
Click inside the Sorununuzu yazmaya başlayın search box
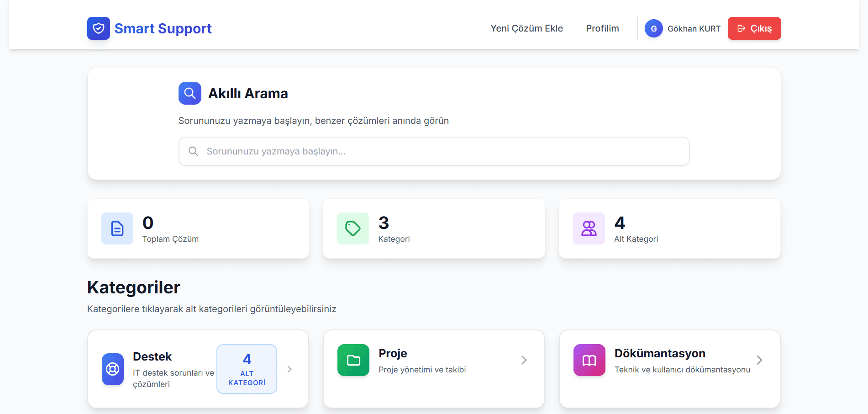point(434,151)
